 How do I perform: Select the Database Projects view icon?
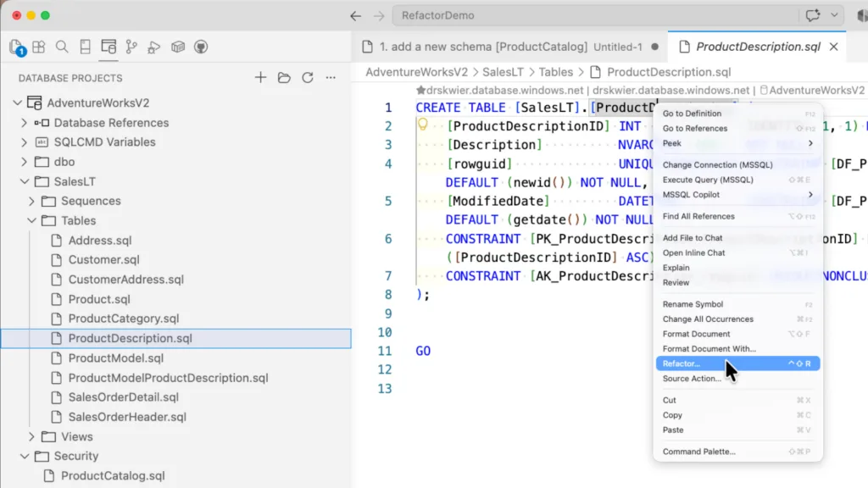pyautogui.click(x=108, y=47)
